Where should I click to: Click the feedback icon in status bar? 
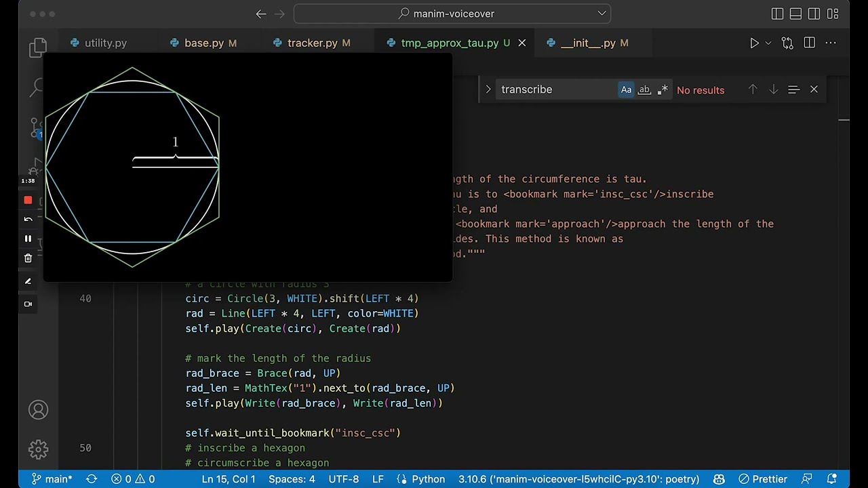pyautogui.click(x=807, y=479)
